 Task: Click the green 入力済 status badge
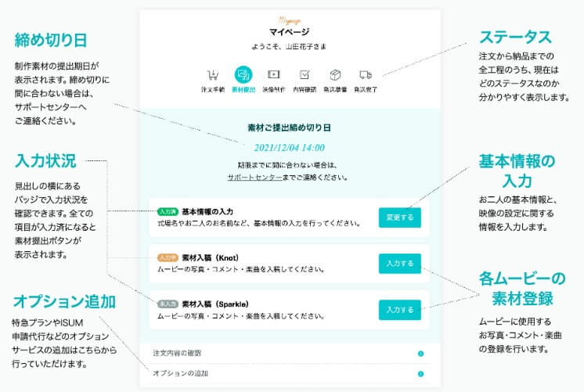[x=168, y=211]
